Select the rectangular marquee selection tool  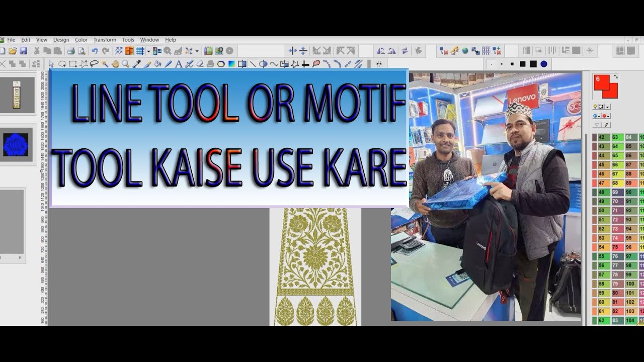pos(73,64)
